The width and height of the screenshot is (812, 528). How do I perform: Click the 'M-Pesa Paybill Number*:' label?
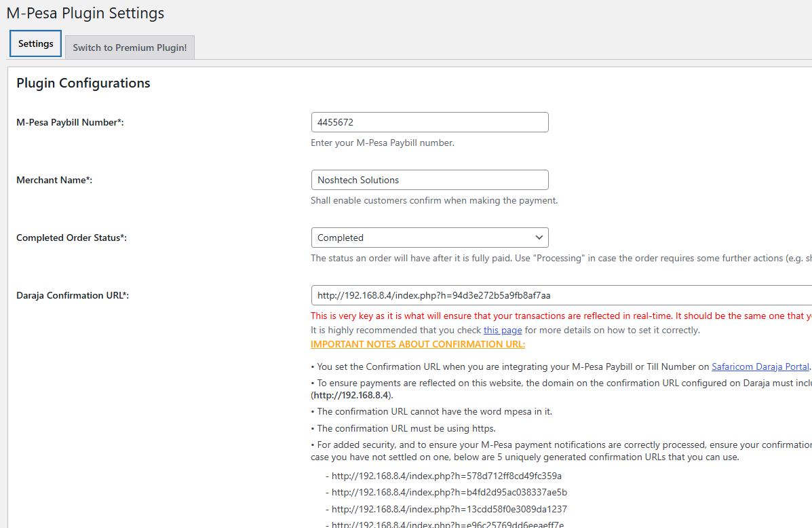click(70, 122)
